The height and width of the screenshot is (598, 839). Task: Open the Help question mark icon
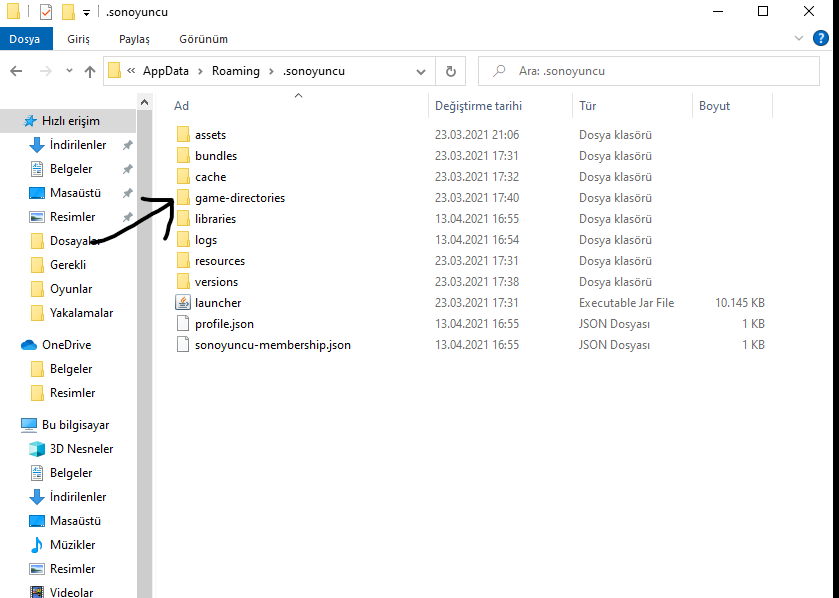(x=821, y=39)
